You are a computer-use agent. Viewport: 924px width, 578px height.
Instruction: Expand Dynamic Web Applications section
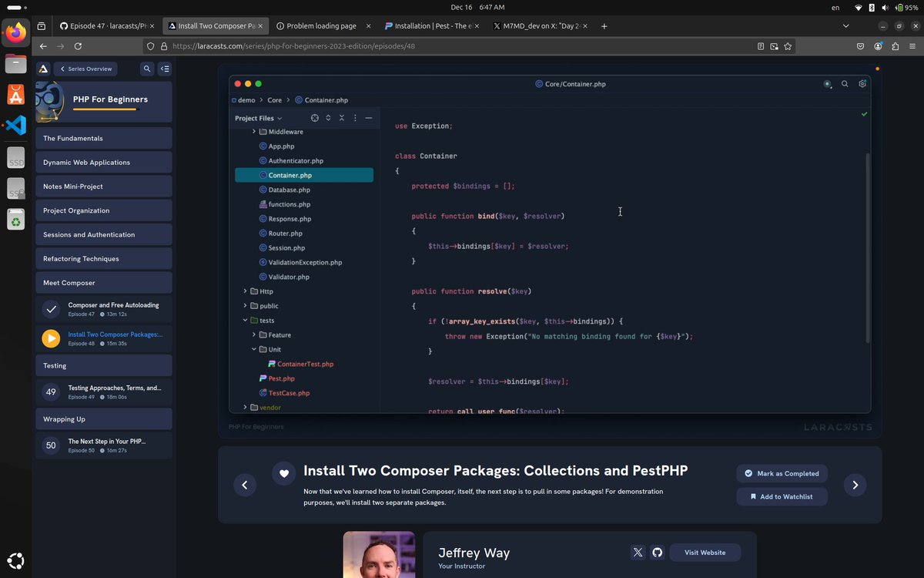click(104, 163)
